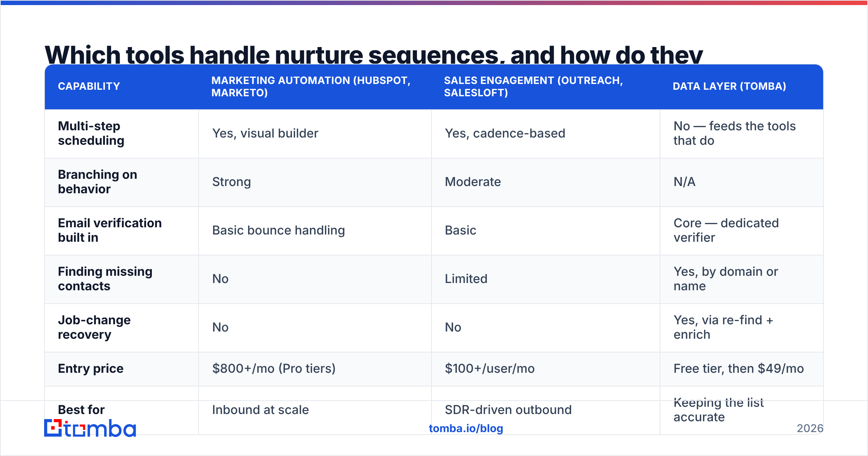Click the 2026 year label

(810, 428)
